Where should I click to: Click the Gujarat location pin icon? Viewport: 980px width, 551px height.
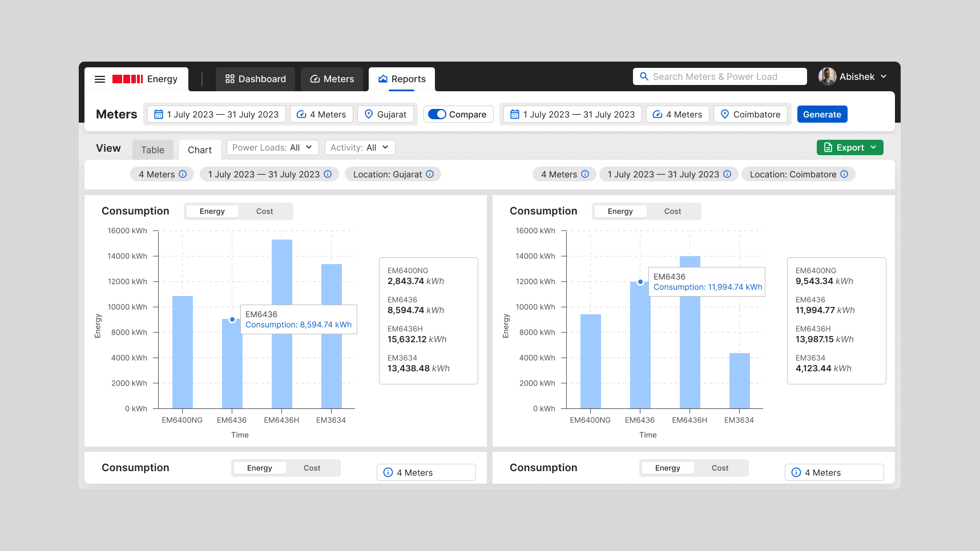369,114
